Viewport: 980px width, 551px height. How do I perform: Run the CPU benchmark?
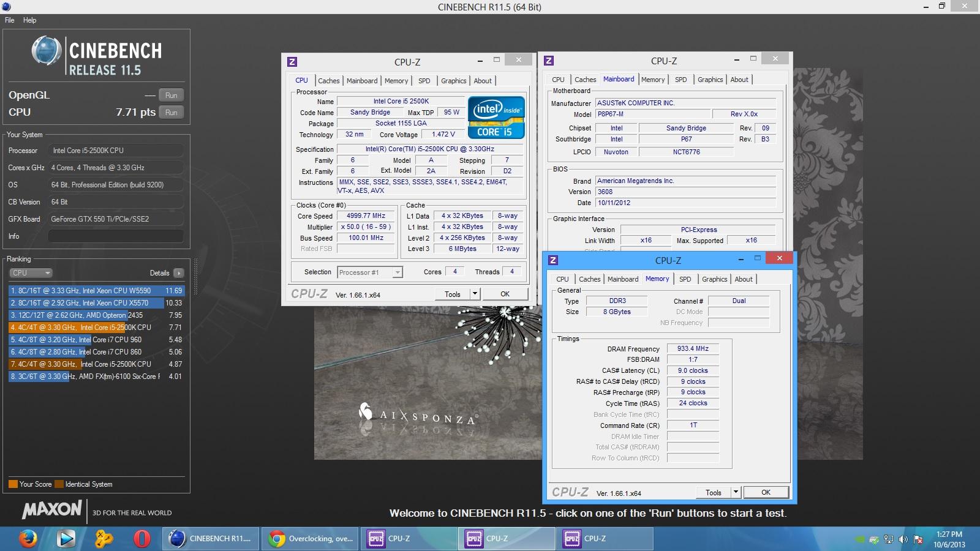click(171, 112)
